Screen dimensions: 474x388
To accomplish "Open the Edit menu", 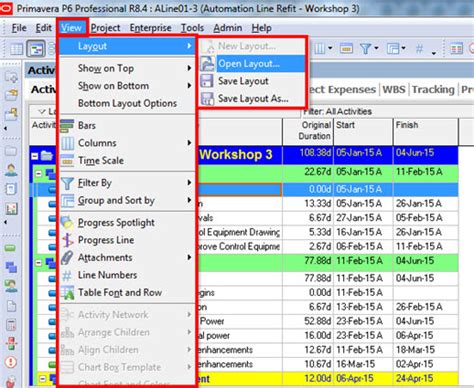I will pos(44,28).
